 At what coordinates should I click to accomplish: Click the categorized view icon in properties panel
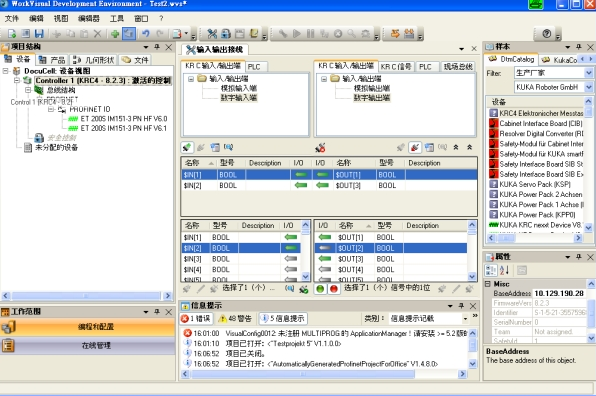[x=491, y=270]
